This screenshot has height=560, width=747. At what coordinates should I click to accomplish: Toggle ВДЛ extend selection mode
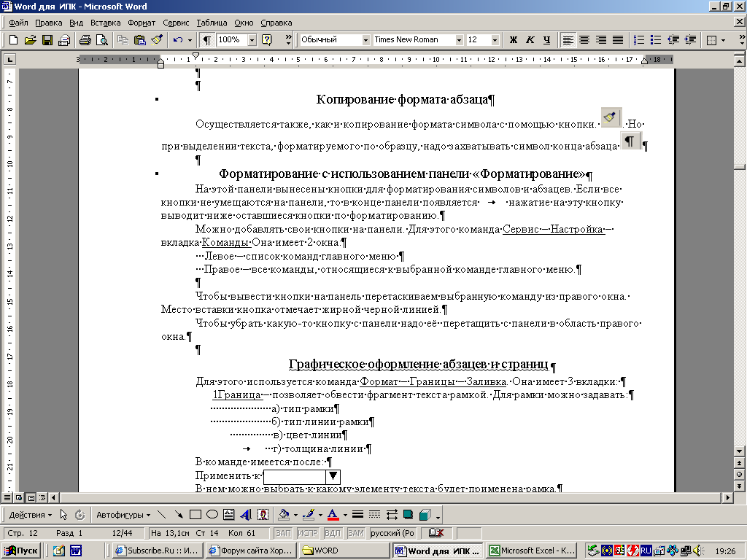(333, 533)
